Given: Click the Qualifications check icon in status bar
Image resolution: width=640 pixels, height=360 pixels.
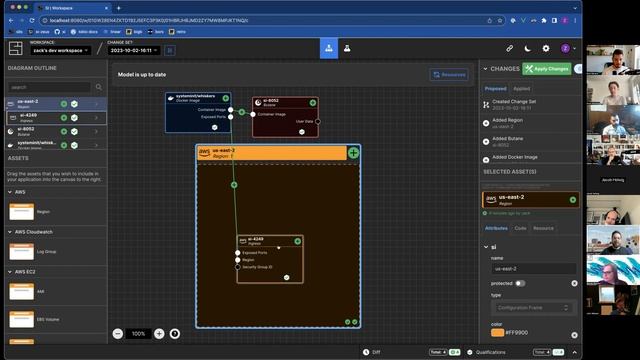Looking at the screenshot, I should [470, 352].
